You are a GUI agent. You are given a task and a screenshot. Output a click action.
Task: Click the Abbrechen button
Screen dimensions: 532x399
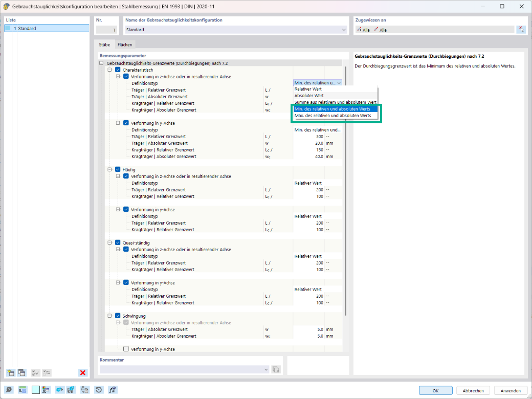click(473, 390)
